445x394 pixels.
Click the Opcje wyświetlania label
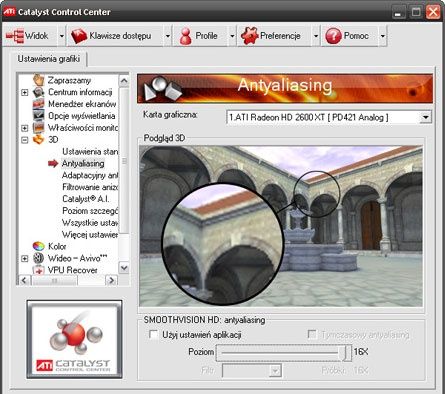pyautogui.click(x=82, y=116)
